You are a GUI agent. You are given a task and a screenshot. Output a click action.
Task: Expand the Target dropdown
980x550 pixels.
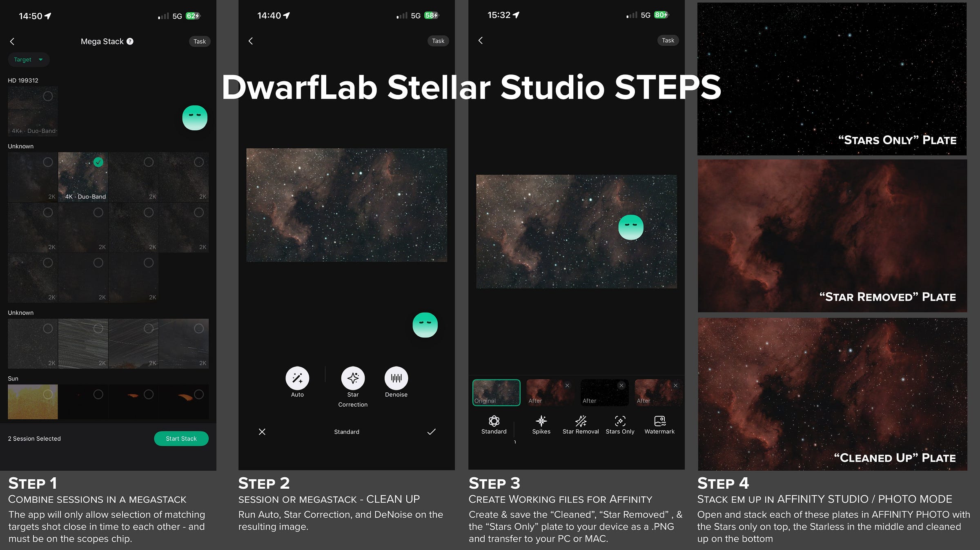coord(29,60)
